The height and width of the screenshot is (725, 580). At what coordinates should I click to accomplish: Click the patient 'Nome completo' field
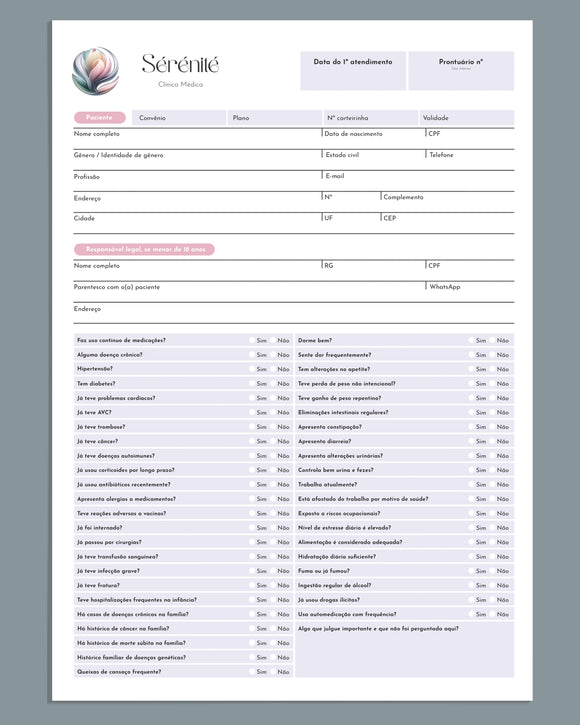(x=197, y=139)
